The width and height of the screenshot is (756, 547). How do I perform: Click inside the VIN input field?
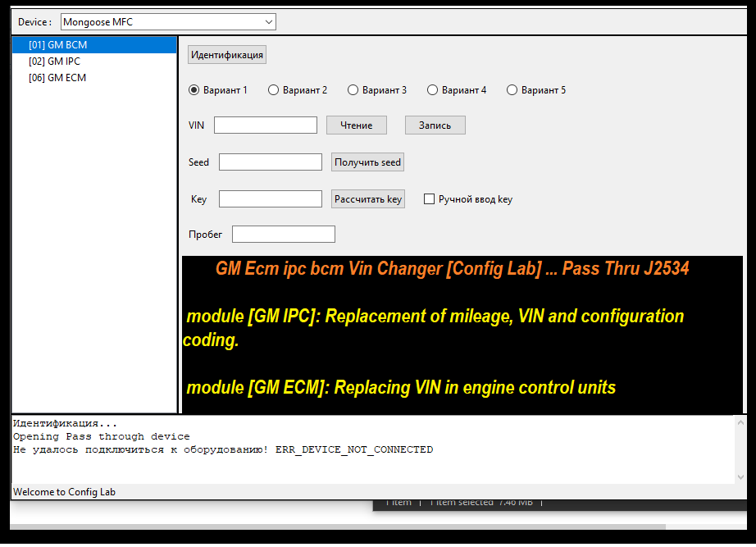click(x=265, y=125)
